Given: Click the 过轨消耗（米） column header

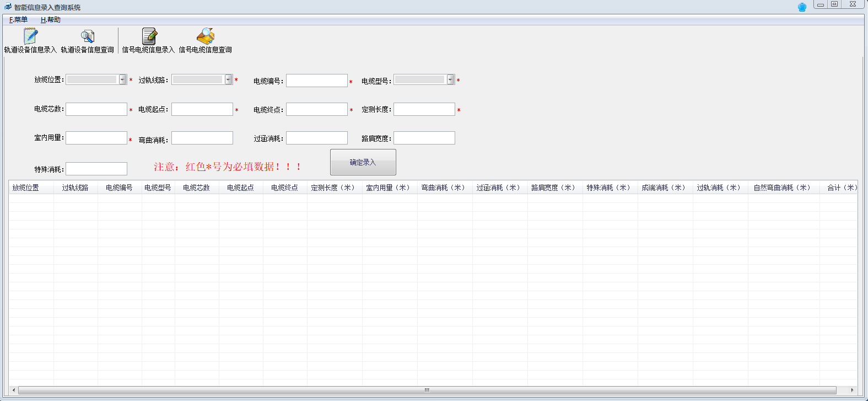Looking at the screenshot, I should [720, 188].
